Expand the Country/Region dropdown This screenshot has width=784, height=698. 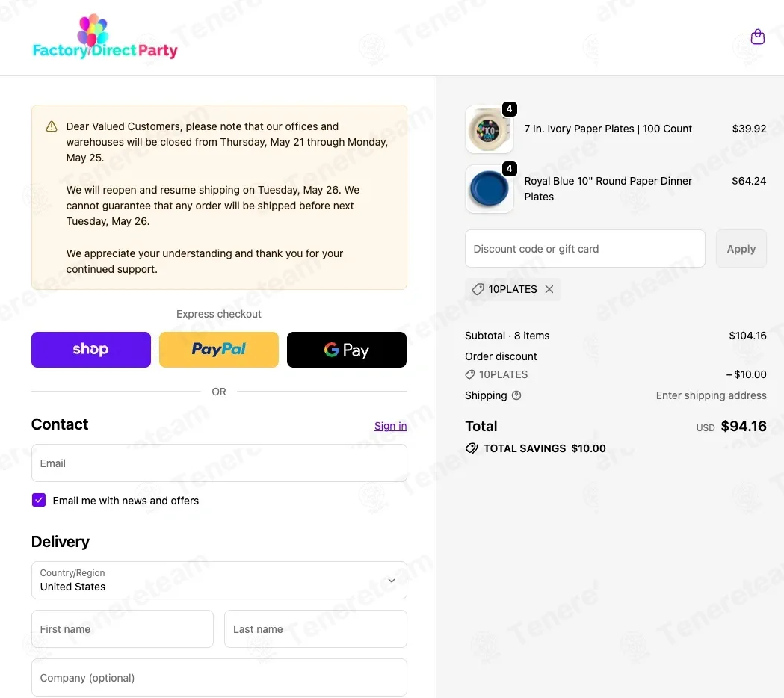pos(219,580)
